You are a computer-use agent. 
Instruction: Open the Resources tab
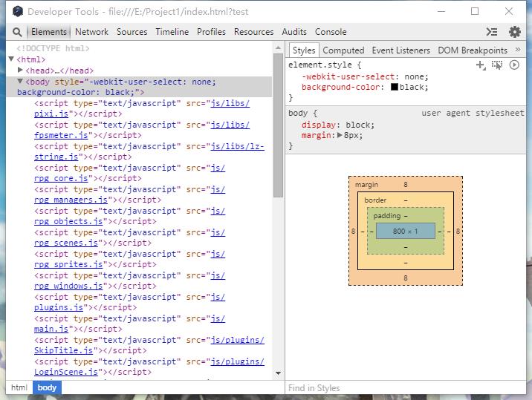(x=253, y=32)
